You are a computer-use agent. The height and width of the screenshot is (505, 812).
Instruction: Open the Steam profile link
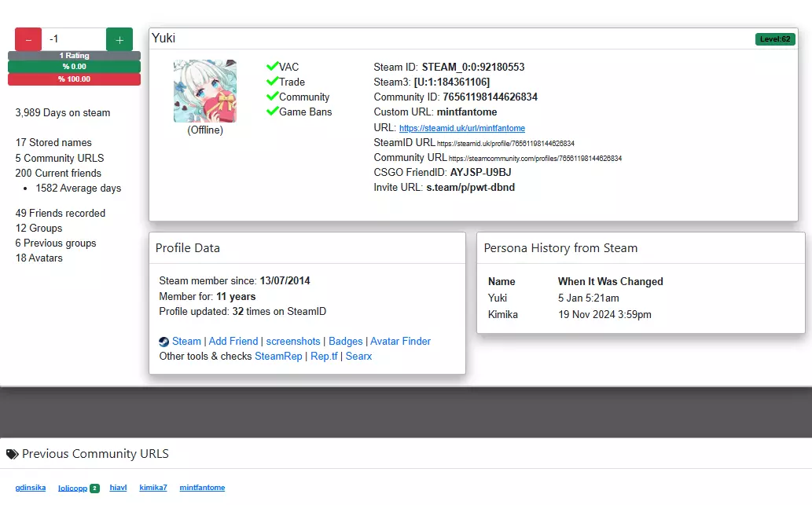[186, 342]
